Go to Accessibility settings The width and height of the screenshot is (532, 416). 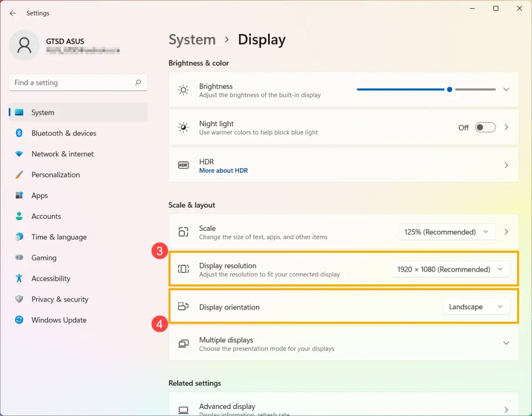coord(79,278)
